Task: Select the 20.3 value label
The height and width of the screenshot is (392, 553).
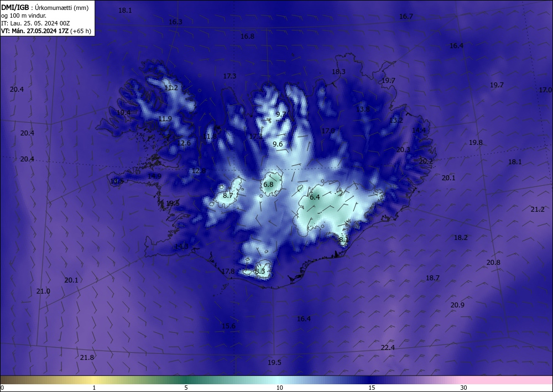Action: [x=403, y=150]
